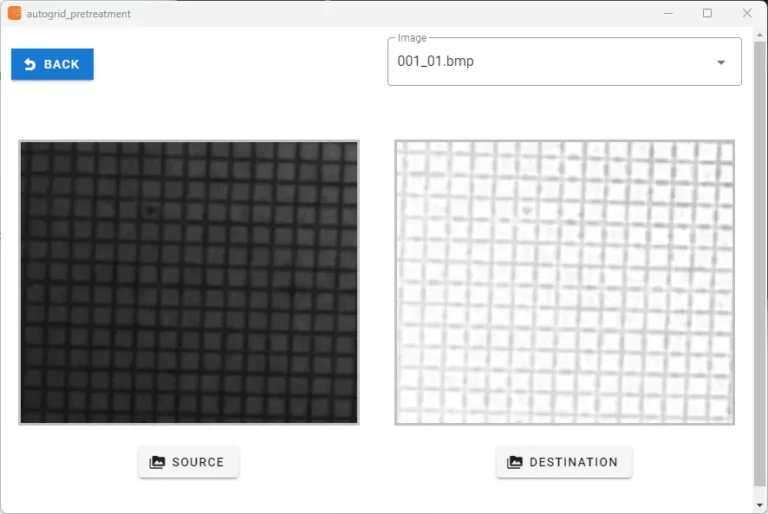Maximize the autogrid_pretreatment window
Viewport: 768px width, 514px height.
(707, 13)
